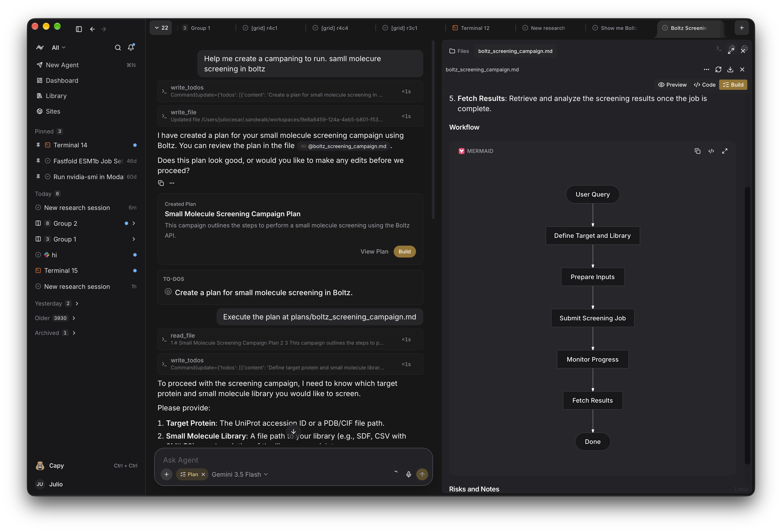Select boltz_screening_campaign.md file tab

pyautogui.click(x=515, y=51)
